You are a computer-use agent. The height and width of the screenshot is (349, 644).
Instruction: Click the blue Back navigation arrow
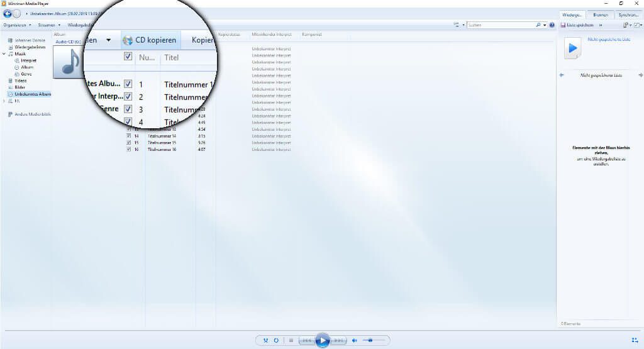8,14
